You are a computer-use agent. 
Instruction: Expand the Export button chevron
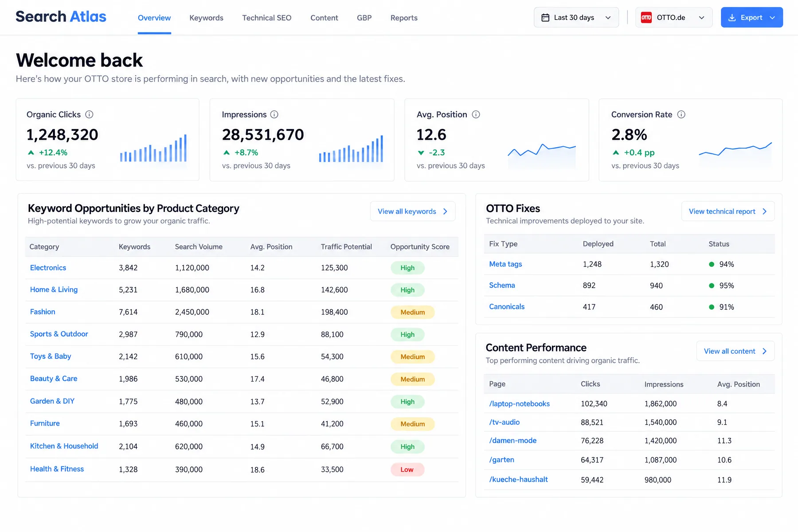click(772, 18)
